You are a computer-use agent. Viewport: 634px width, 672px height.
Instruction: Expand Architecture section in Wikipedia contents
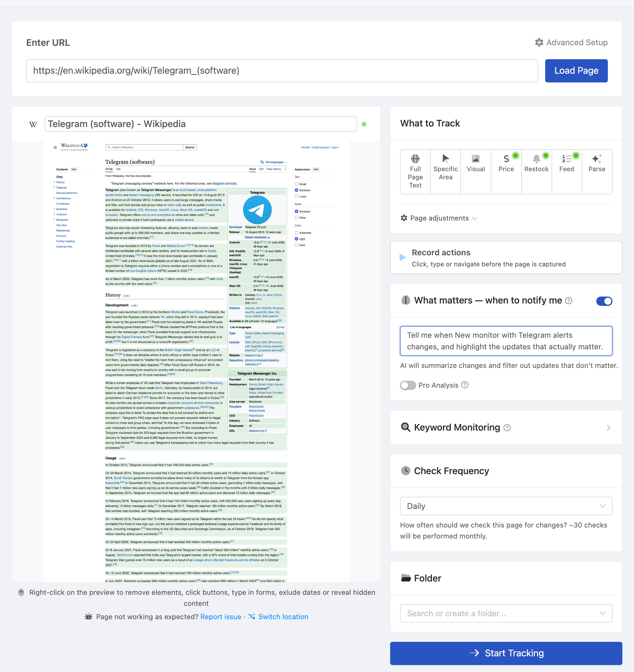[x=54, y=198]
